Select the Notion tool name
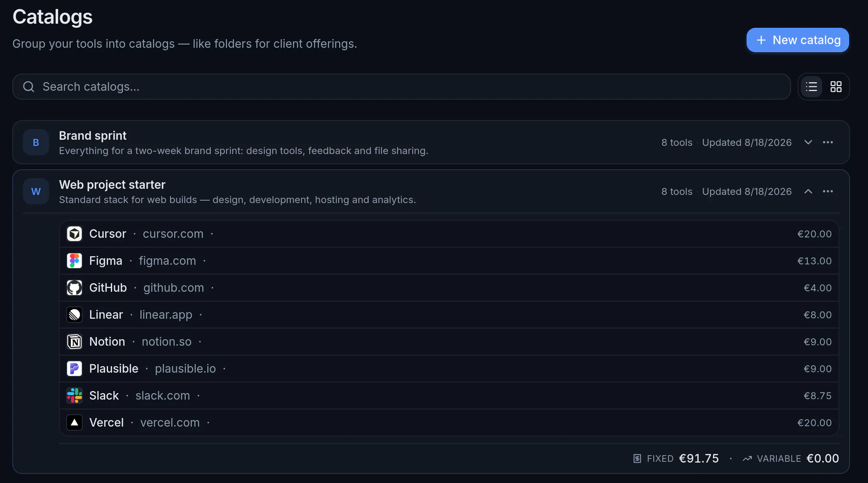This screenshot has width=868, height=483. 107,342
